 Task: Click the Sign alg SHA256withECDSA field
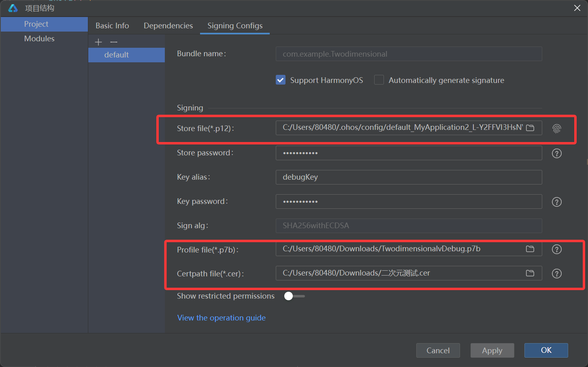coord(409,226)
